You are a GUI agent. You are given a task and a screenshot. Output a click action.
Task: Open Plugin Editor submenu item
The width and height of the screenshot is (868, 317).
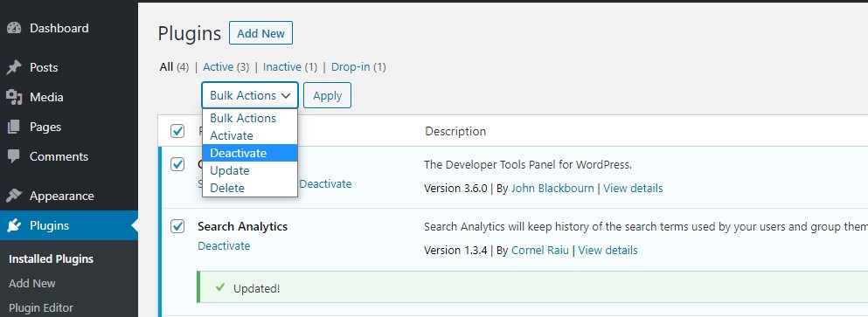pos(41,307)
